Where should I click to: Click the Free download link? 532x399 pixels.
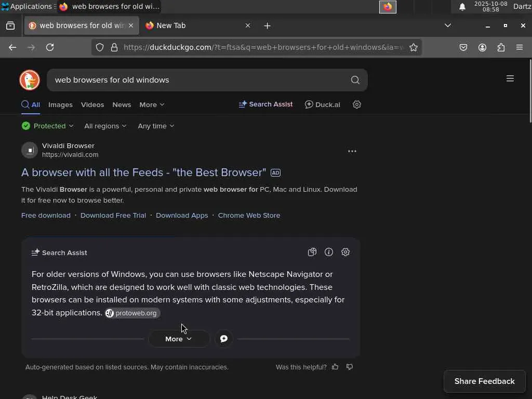pyautogui.click(x=46, y=216)
